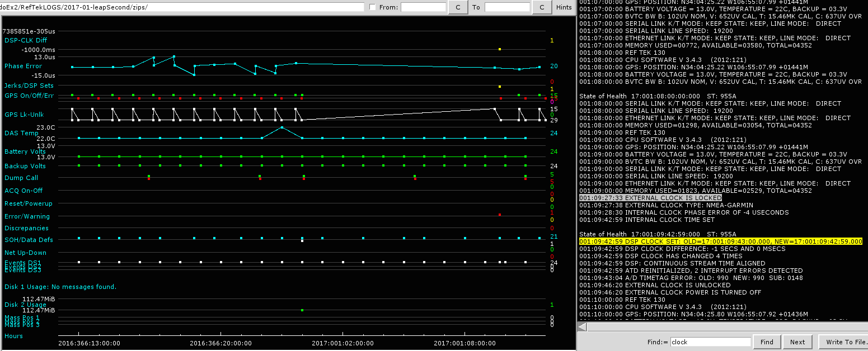Toggle the checkbox beside the From field
The image size is (868, 351).
click(373, 7)
